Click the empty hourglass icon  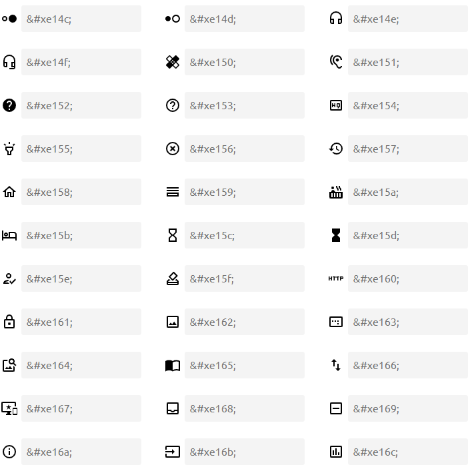tap(173, 235)
